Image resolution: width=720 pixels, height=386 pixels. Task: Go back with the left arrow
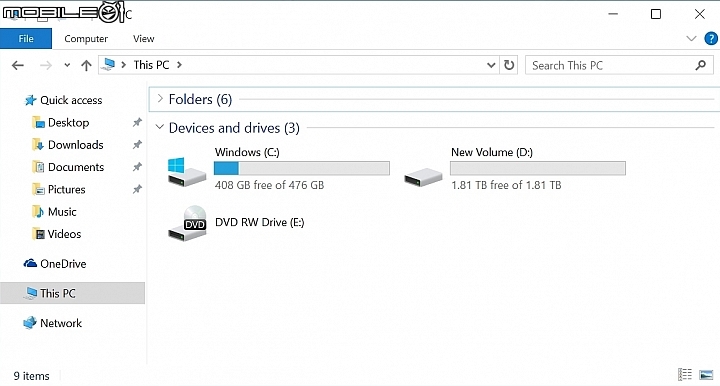point(18,66)
